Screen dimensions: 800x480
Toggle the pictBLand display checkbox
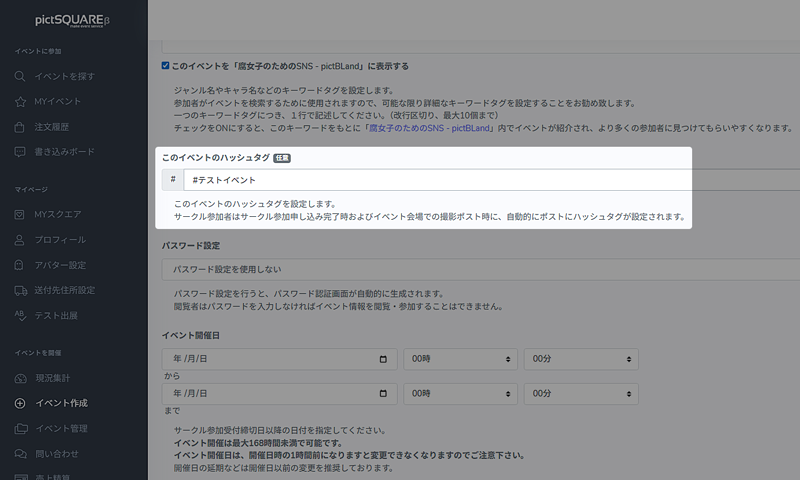[x=166, y=66]
